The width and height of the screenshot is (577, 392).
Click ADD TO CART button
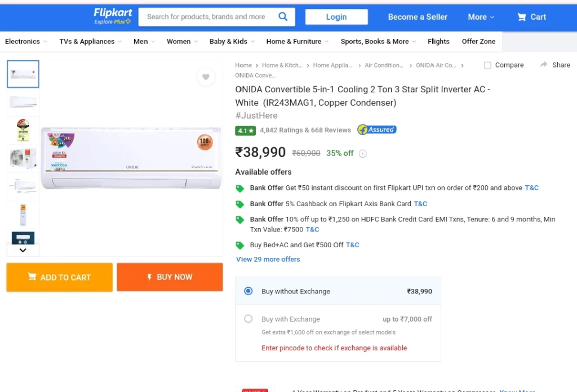60,277
